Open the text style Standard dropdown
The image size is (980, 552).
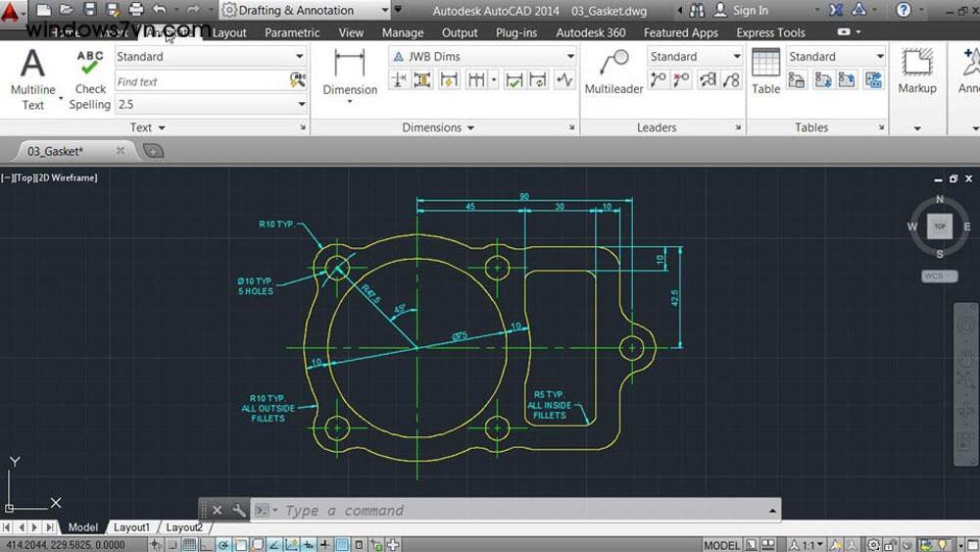pos(211,56)
